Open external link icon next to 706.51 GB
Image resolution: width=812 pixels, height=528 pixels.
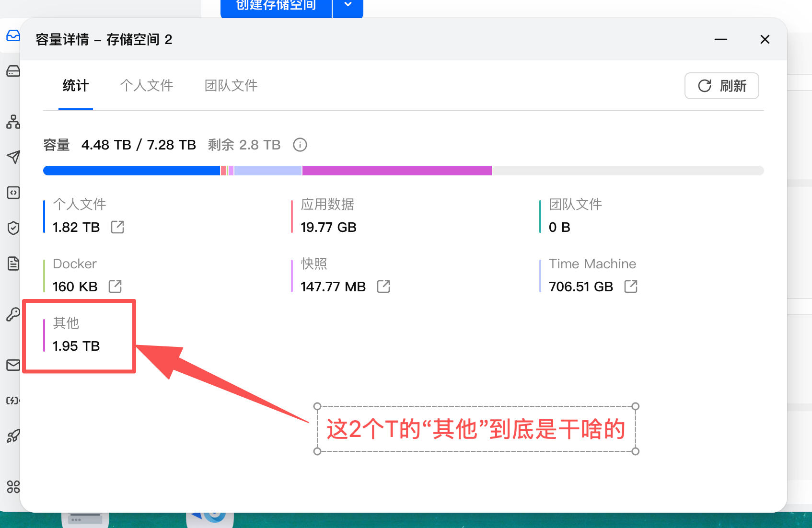coord(631,287)
